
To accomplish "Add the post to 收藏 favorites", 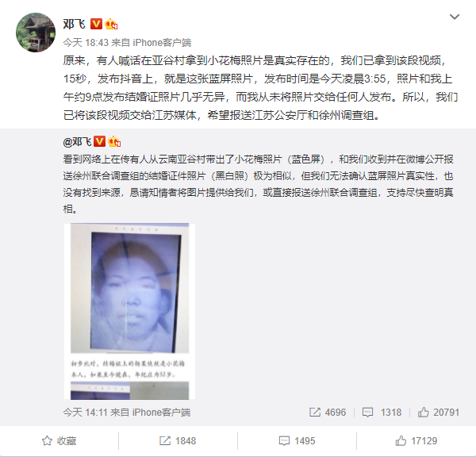I will (x=59, y=441).
